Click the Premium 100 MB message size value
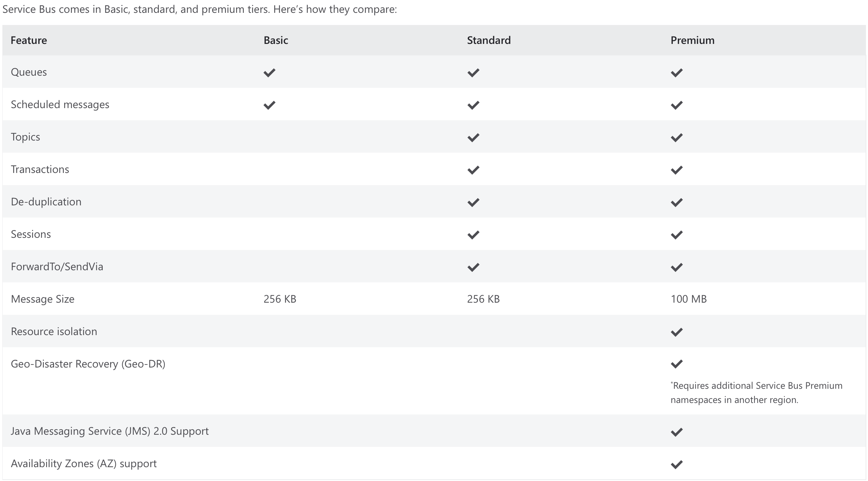 pos(688,299)
